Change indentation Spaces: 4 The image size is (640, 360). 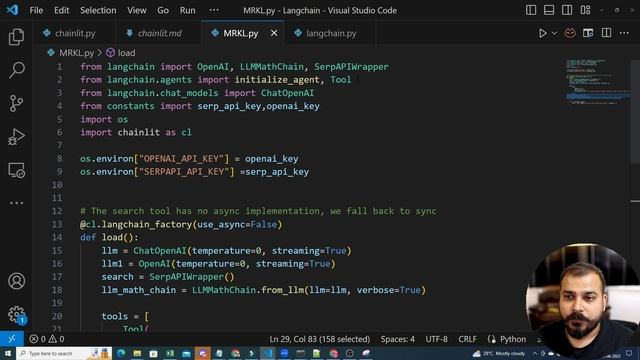397,339
